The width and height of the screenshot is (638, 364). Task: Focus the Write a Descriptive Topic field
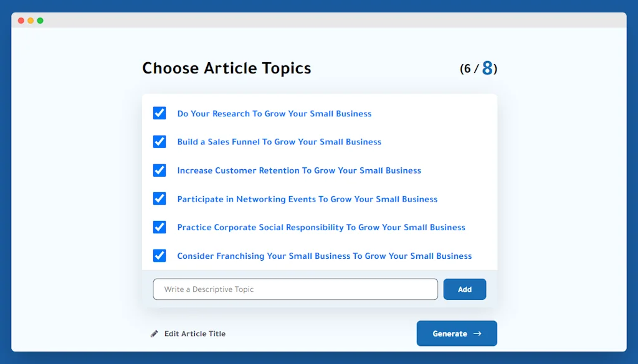[295, 289]
